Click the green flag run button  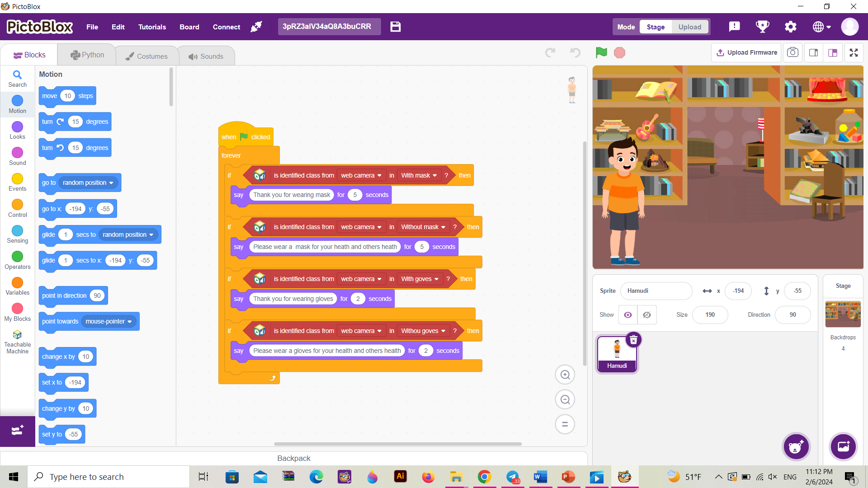[x=601, y=53]
